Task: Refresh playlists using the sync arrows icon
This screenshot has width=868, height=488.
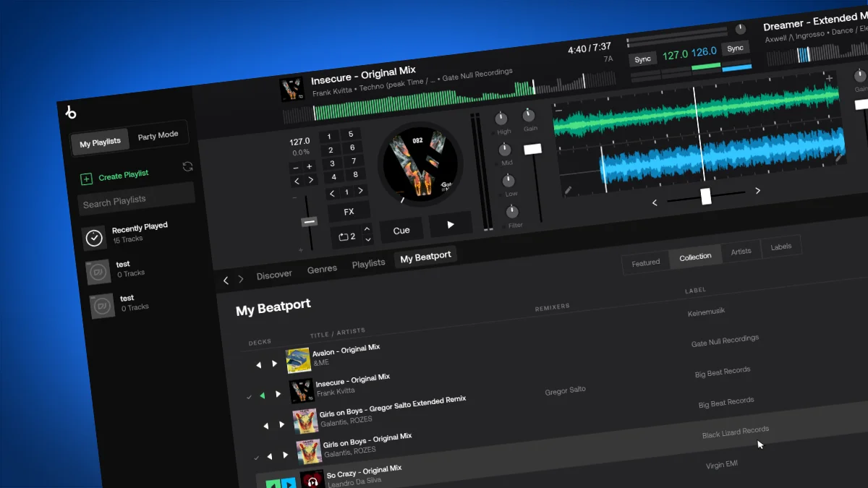Action: (x=188, y=166)
